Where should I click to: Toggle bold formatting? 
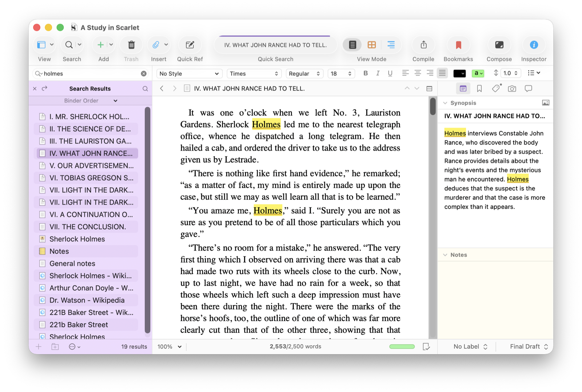point(366,73)
